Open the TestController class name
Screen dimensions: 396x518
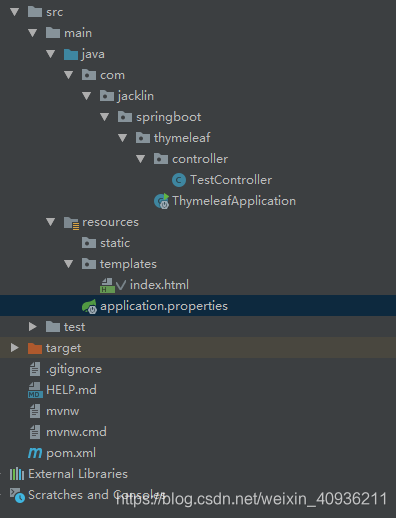(x=231, y=180)
